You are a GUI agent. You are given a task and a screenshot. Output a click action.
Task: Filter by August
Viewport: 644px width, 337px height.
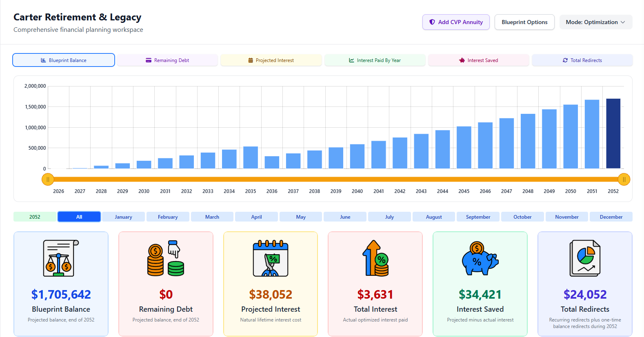(434, 217)
